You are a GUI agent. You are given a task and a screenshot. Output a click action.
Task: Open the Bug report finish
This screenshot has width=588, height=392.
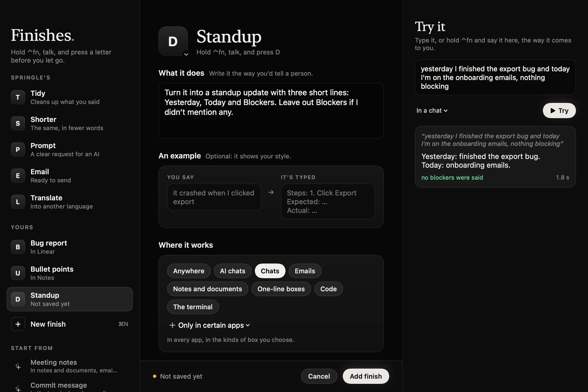(x=70, y=247)
